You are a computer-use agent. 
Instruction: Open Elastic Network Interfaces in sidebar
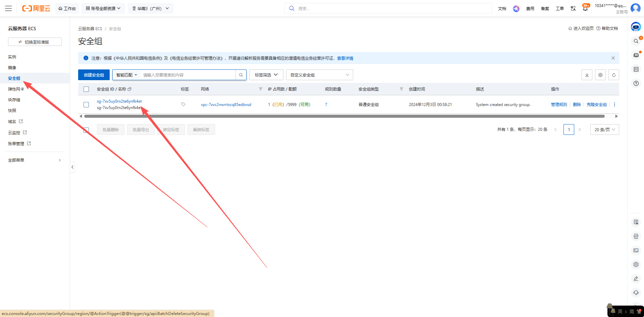(x=16, y=89)
